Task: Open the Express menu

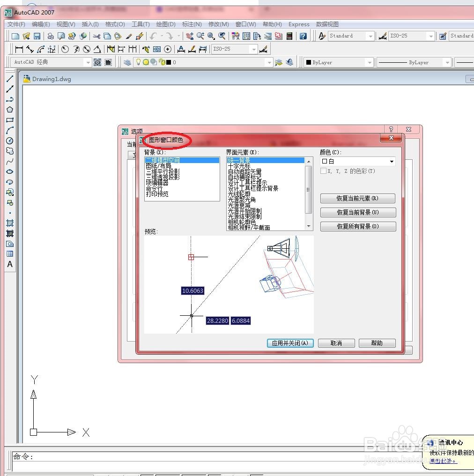Action: [299, 24]
